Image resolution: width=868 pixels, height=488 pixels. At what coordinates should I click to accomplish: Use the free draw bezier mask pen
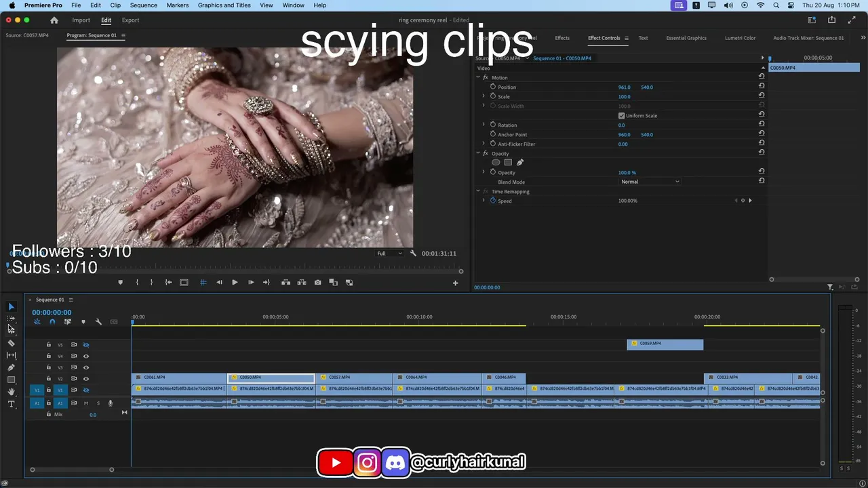tap(520, 163)
